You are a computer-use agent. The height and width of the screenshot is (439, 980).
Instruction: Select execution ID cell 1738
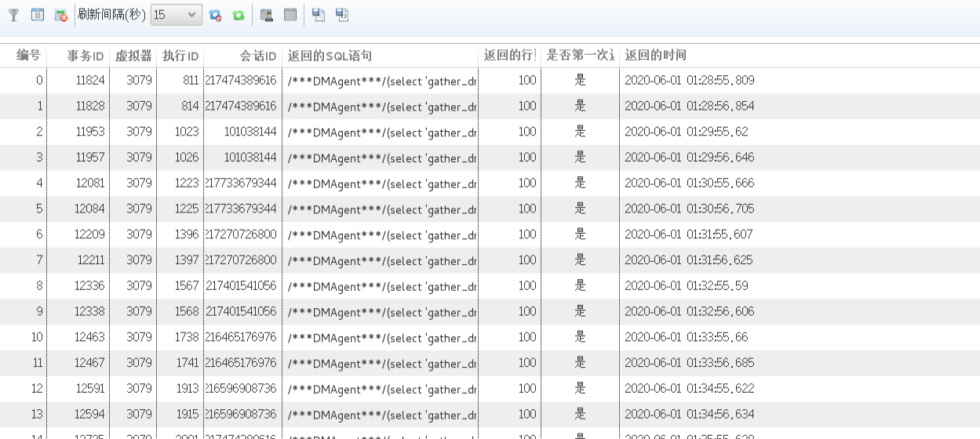pyautogui.click(x=188, y=337)
